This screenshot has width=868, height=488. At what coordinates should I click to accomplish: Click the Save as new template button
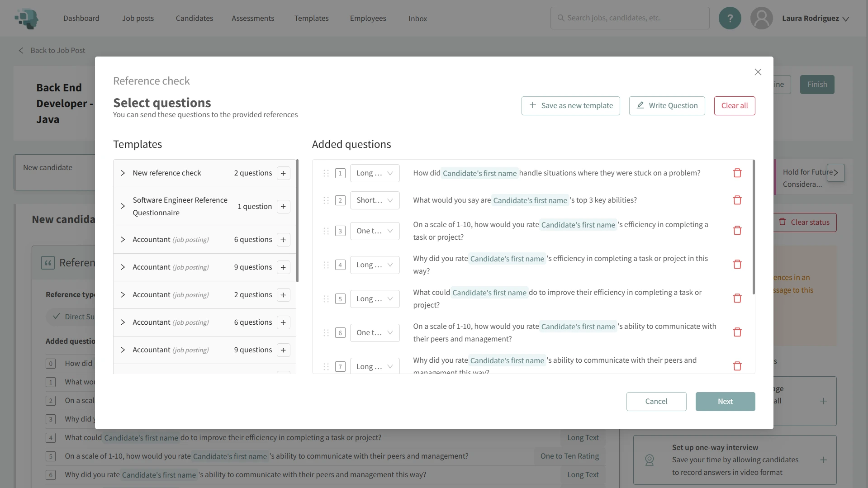pos(570,105)
